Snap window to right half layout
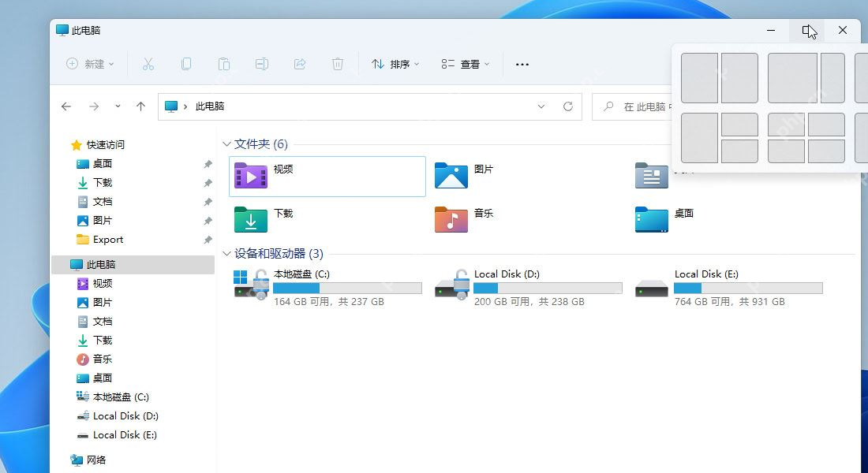The image size is (868, 473). (x=739, y=78)
